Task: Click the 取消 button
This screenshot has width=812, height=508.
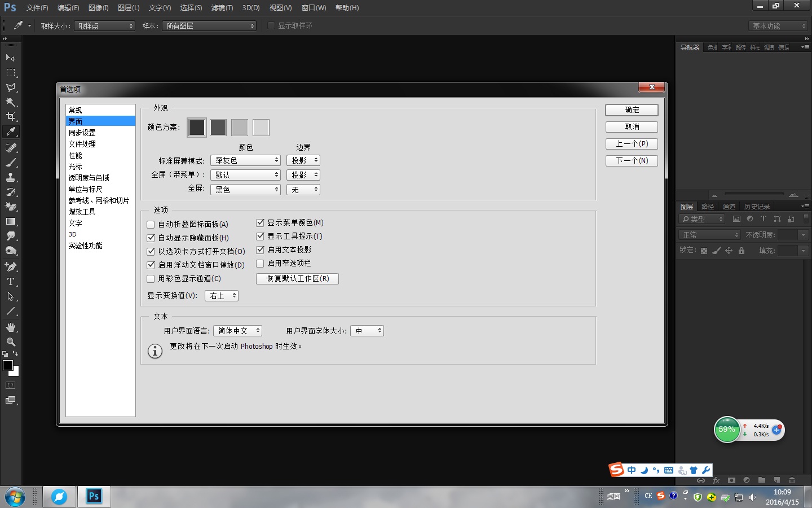Action: pos(632,127)
